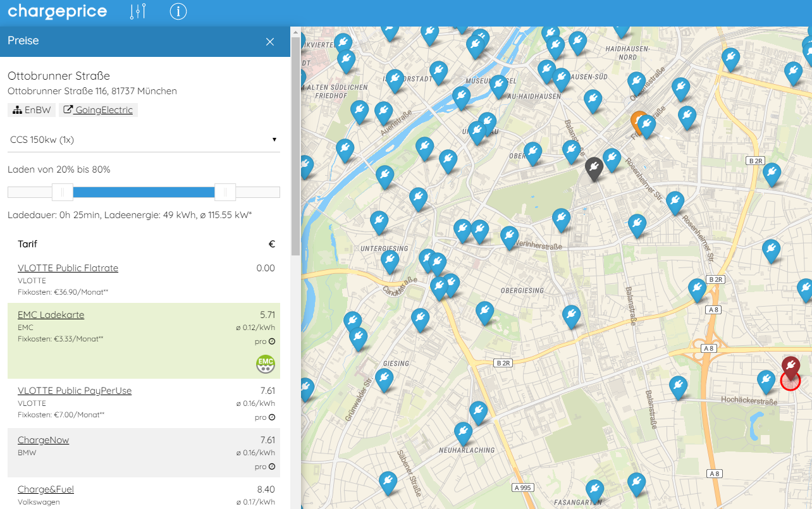
Task: Click the blue charge range bar
Action: click(x=144, y=192)
